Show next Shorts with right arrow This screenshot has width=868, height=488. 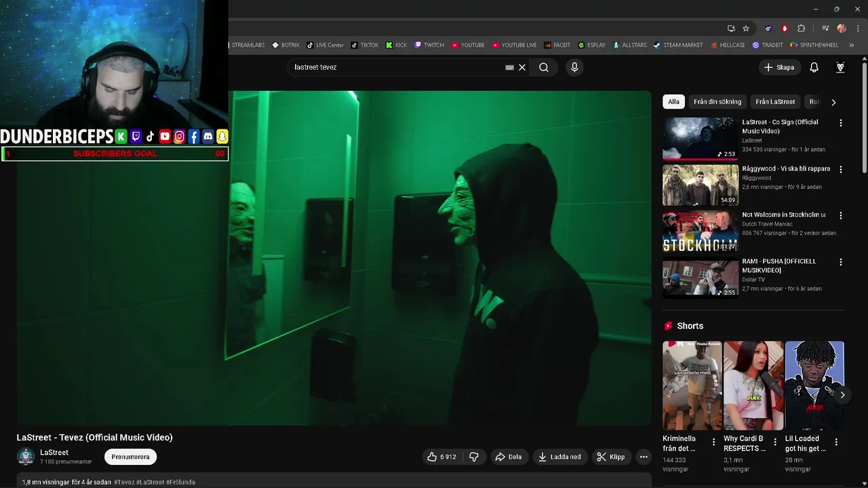[x=842, y=394]
